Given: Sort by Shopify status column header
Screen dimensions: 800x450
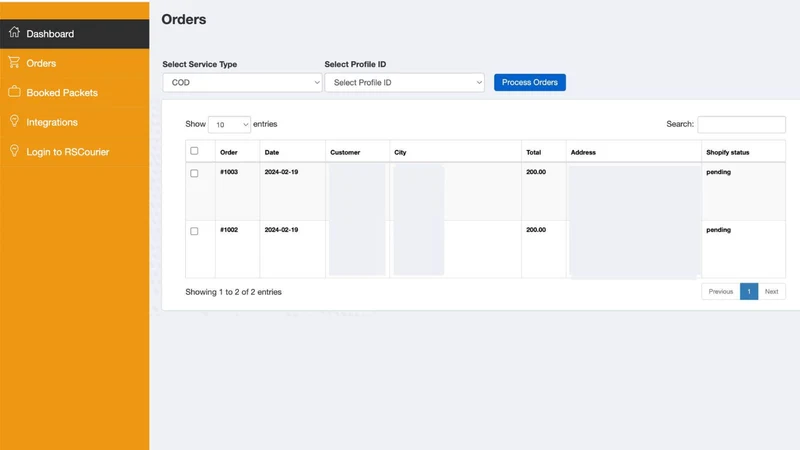Looking at the screenshot, I should (x=743, y=152).
